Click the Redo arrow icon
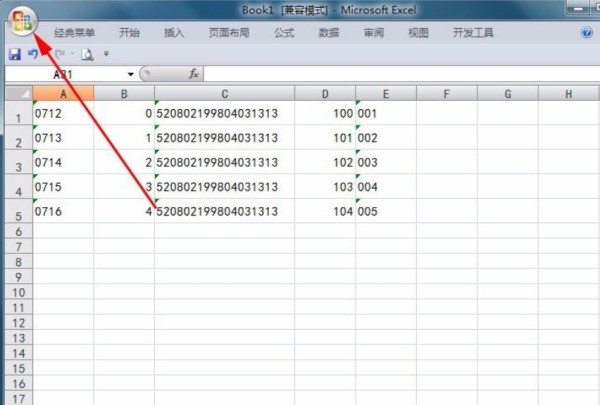The width and height of the screenshot is (600, 405). point(60,54)
